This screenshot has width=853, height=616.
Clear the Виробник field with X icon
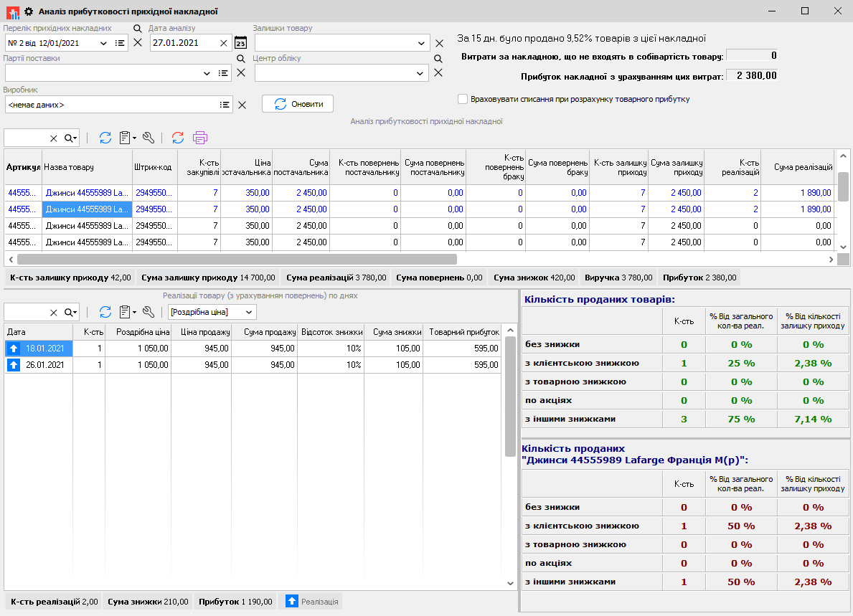click(x=242, y=105)
